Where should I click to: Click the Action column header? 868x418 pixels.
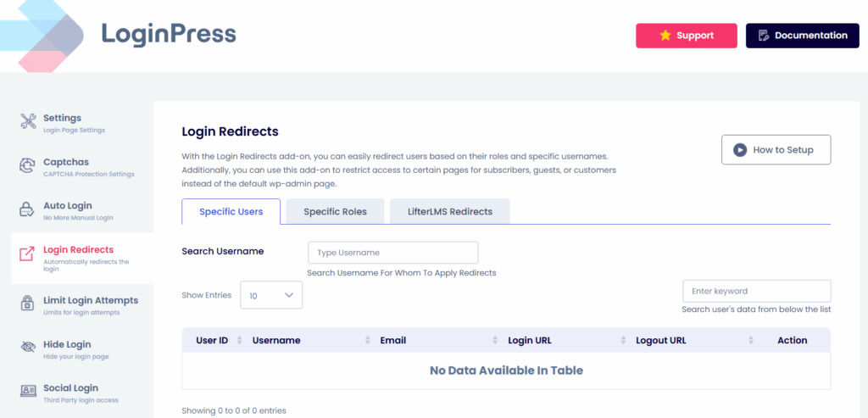[x=793, y=341]
